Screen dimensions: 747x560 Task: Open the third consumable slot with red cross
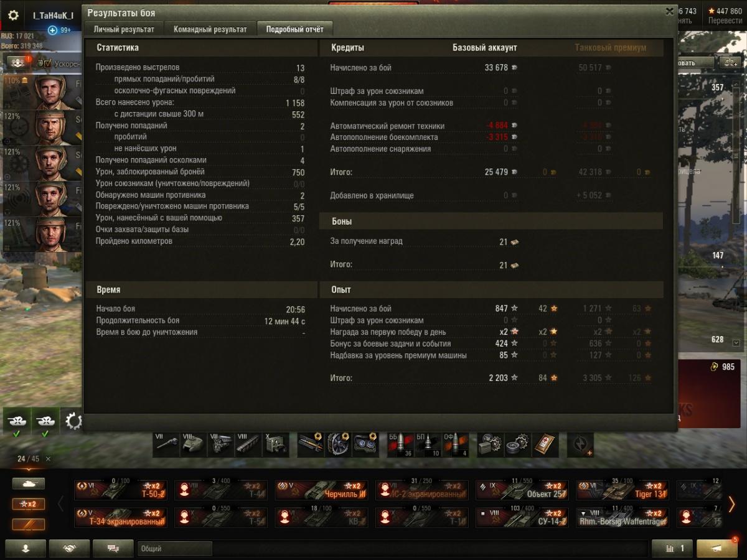[x=544, y=445]
